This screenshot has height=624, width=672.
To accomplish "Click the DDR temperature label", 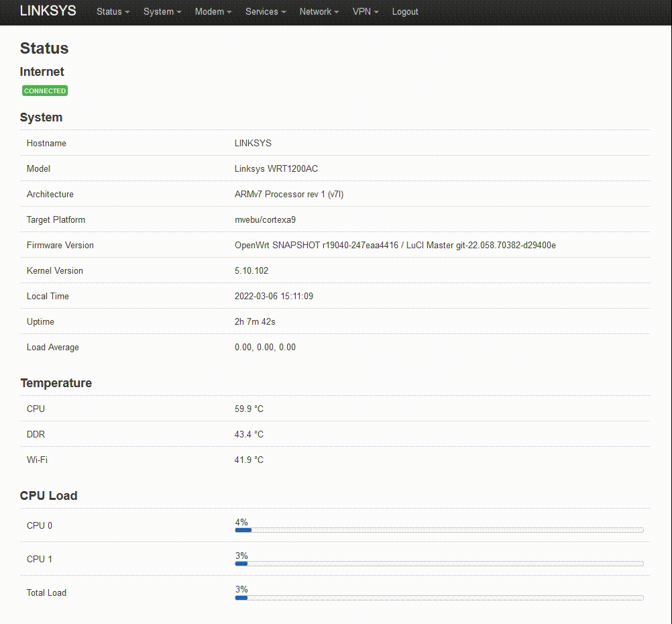I will pos(36,434).
